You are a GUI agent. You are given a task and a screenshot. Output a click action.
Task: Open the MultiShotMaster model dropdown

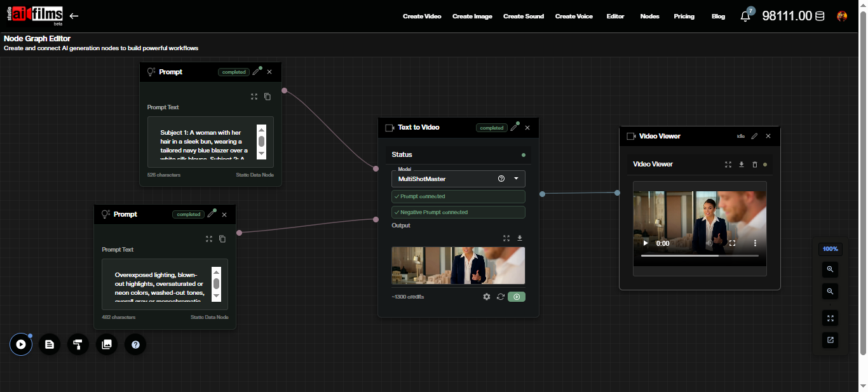[517, 179]
